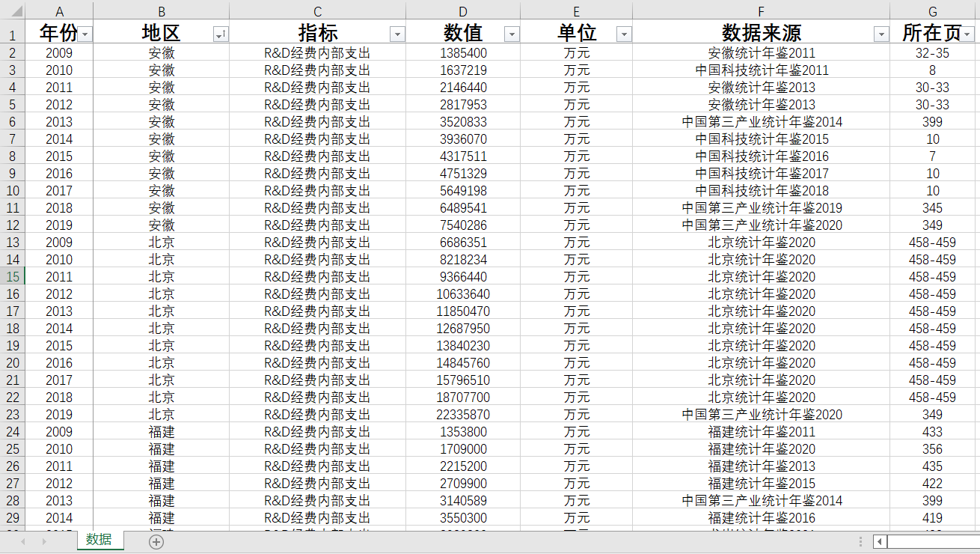Select column G header

pyautogui.click(x=933, y=11)
